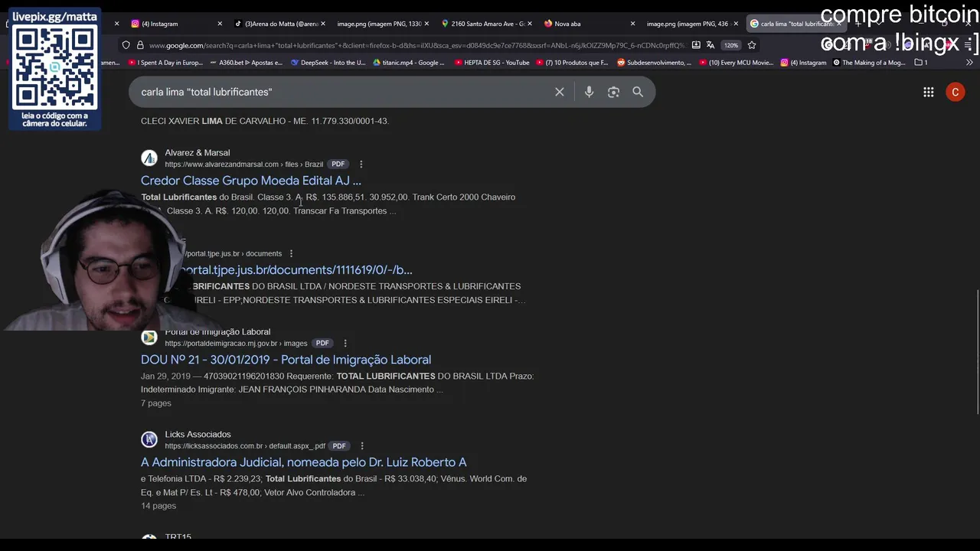Open '(7) 10 Produtos que F...' bookmark

tap(573, 63)
